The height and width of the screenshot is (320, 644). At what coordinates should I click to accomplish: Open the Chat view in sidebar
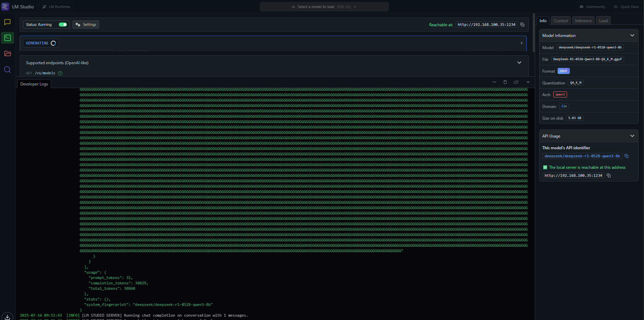(7, 22)
